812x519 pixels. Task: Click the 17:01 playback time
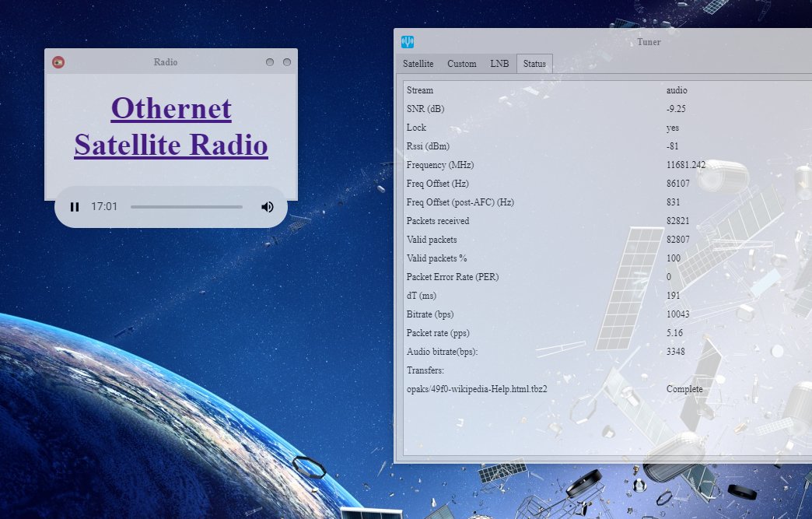coord(104,207)
